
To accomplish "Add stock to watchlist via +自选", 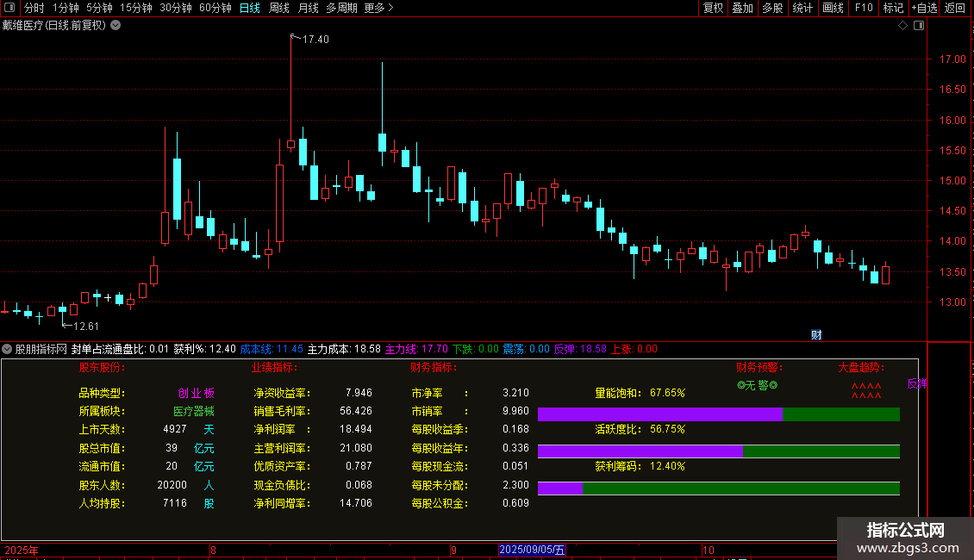I will coord(923,9).
